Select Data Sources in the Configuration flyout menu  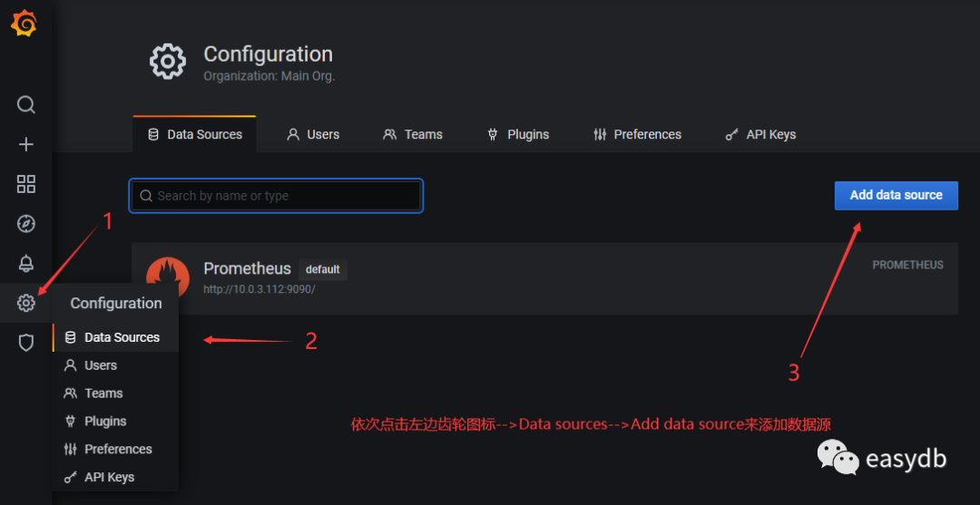click(122, 337)
